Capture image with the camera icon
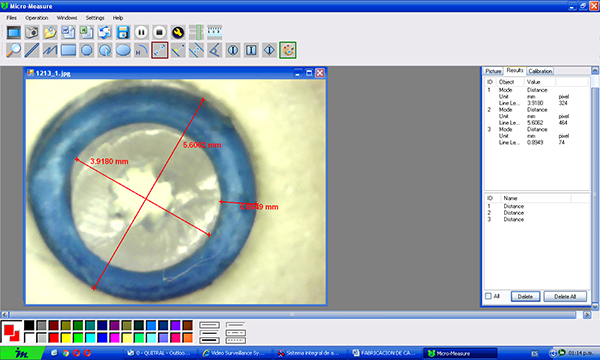Screen dimensions: 600x360 (x=32, y=32)
